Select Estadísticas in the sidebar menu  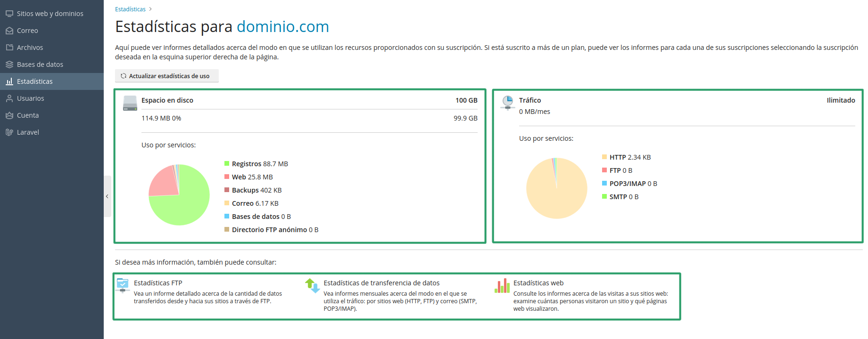[x=52, y=81]
